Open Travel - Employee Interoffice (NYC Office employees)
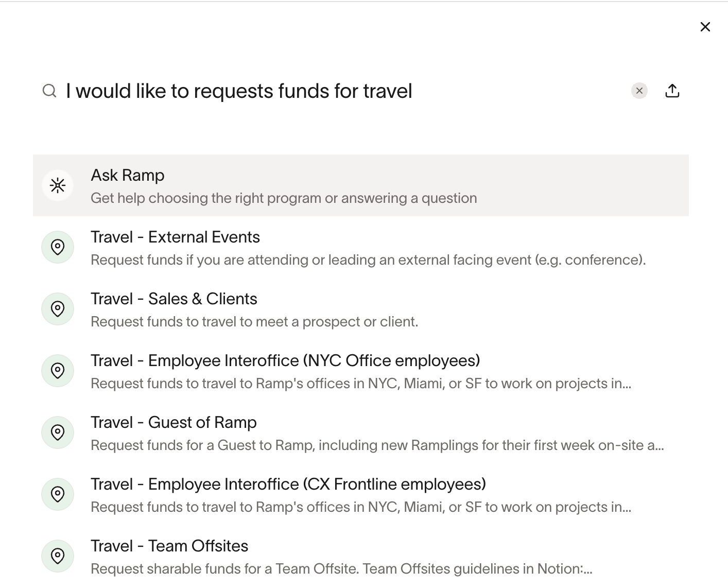Image resolution: width=728 pixels, height=588 pixels. 285,361
